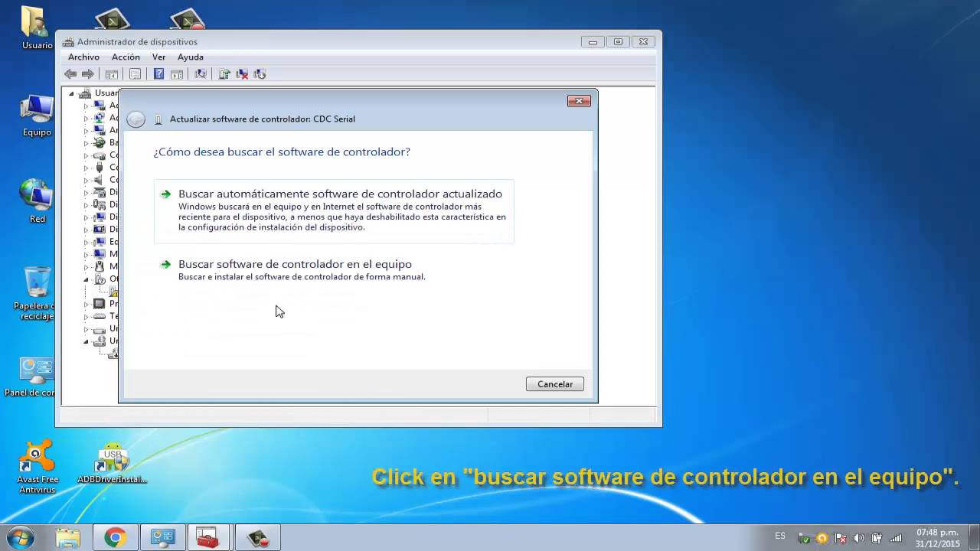Select the Avast Free Antivirus desktop shortcut
980x551 pixels.
click(37, 467)
